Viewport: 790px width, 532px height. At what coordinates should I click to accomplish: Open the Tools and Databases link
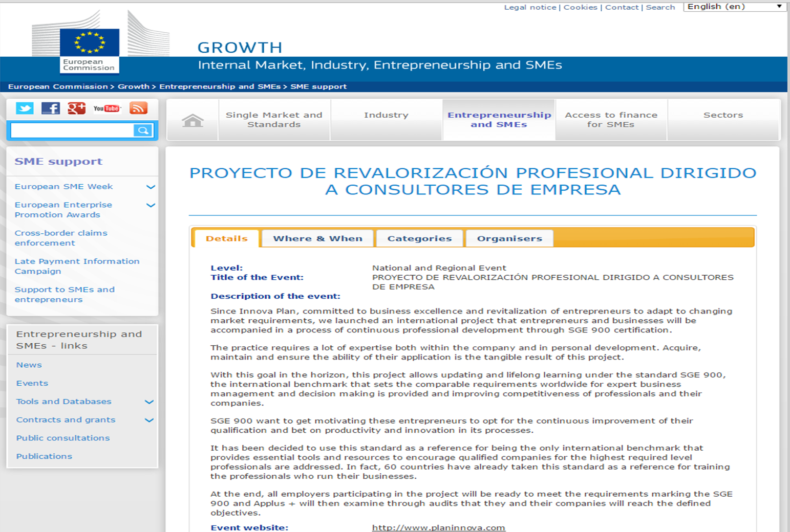pyautogui.click(x=63, y=402)
